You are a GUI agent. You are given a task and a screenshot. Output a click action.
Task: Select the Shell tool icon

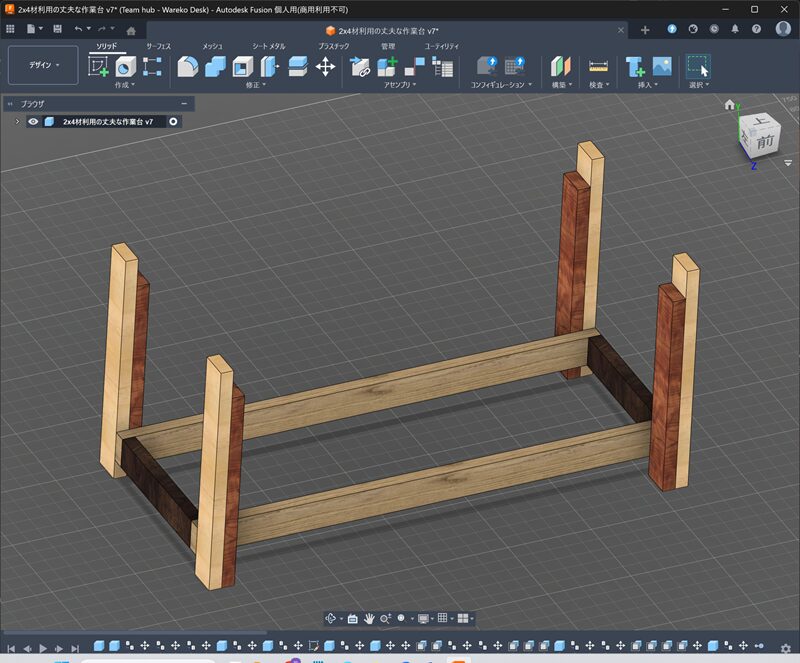242,67
